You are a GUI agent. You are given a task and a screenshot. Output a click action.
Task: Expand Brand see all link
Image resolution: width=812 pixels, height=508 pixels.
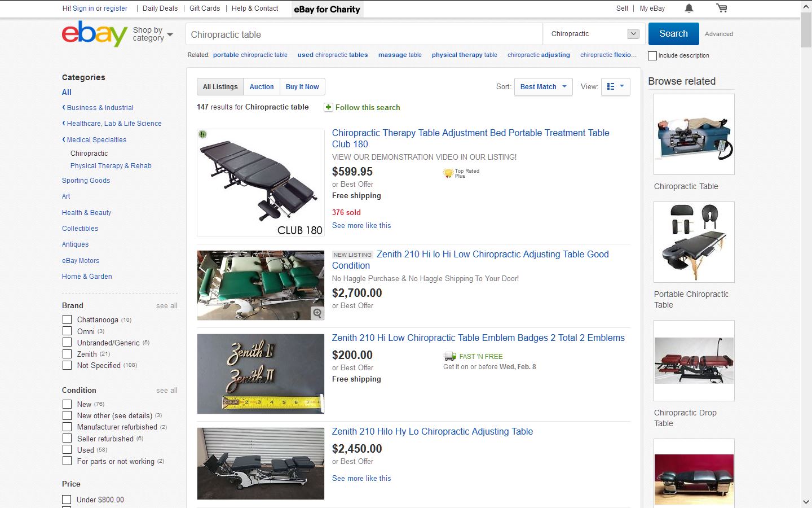pyautogui.click(x=167, y=305)
